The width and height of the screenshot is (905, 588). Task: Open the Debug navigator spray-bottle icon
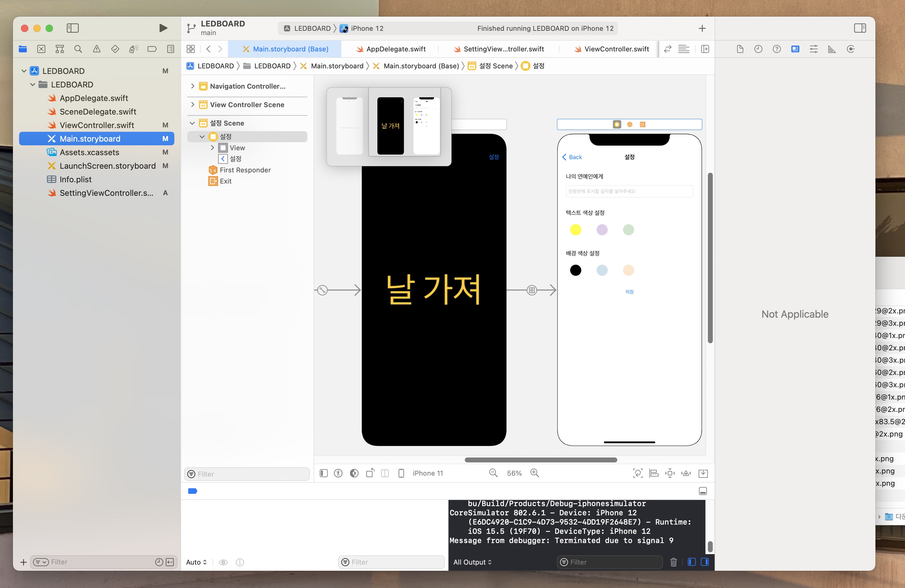pyautogui.click(x=133, y=49)
